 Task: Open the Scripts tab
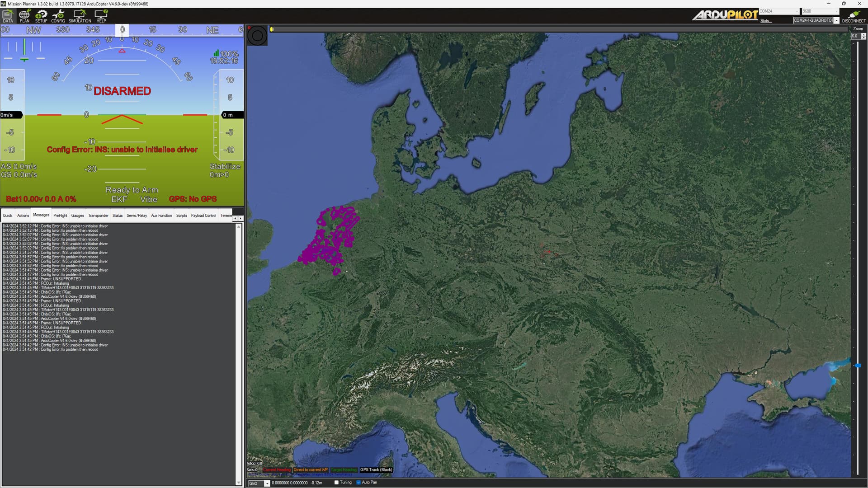[x=181, y=216]
